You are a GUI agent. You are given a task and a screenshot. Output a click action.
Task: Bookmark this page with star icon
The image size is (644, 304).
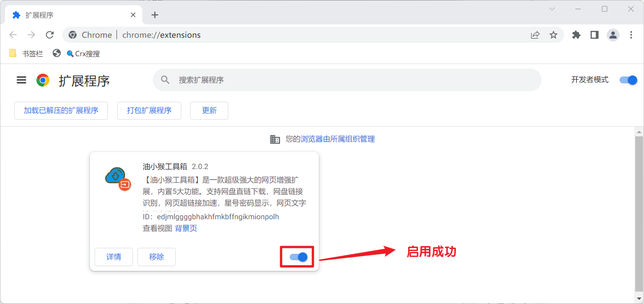tap(554, 35)
